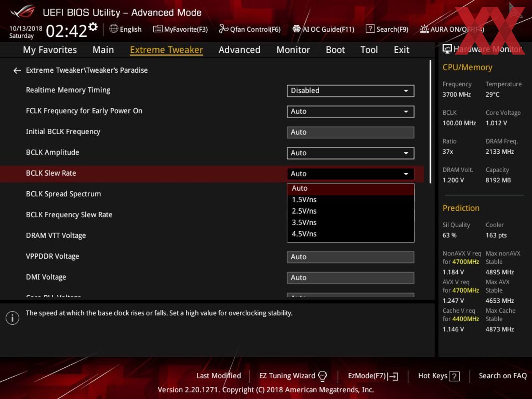The height and width of the screenshot is (399, 532).
Task: Select the BCLK Slew Rate row label
Action: tap(51, 173)
